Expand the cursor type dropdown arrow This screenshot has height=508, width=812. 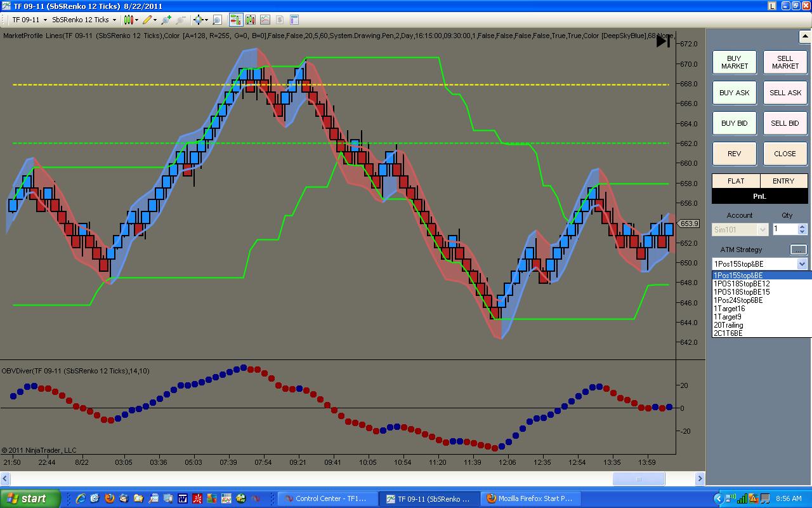click(x=206, y=20)
